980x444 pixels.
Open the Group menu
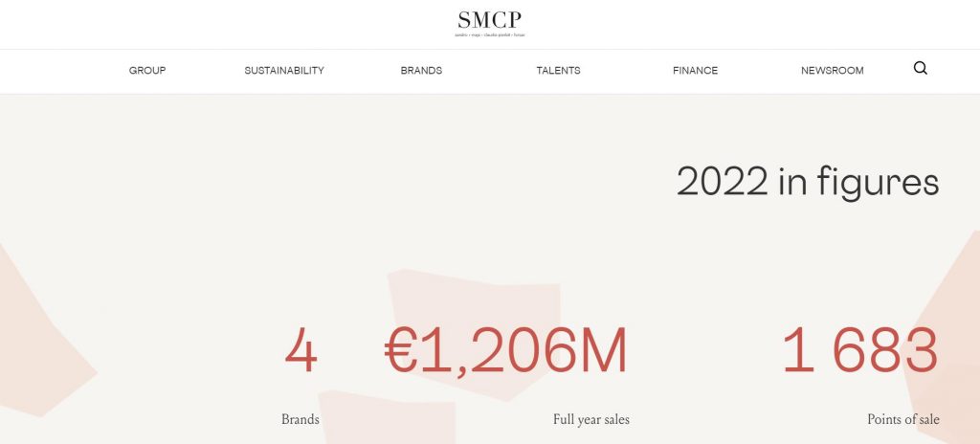pyautogui.click(x=147, y=71)
